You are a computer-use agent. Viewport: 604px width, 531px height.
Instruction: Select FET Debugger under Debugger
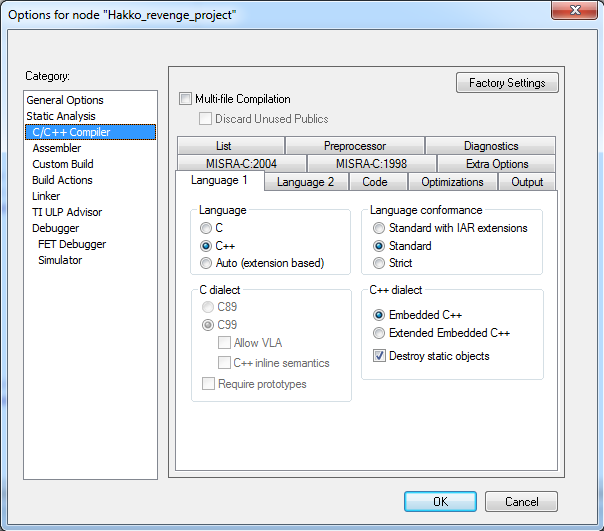(x=72, y=244)
